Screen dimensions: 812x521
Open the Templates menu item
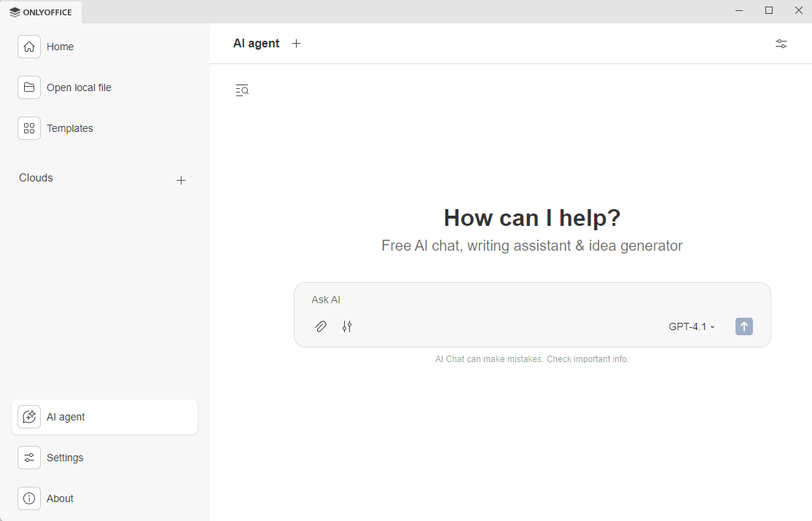(70, 128)
